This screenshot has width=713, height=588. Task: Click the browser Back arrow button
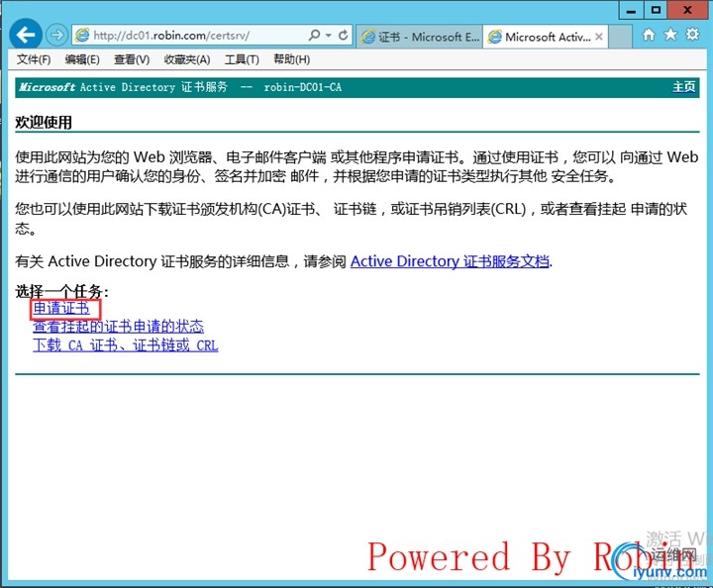point(26,35)
